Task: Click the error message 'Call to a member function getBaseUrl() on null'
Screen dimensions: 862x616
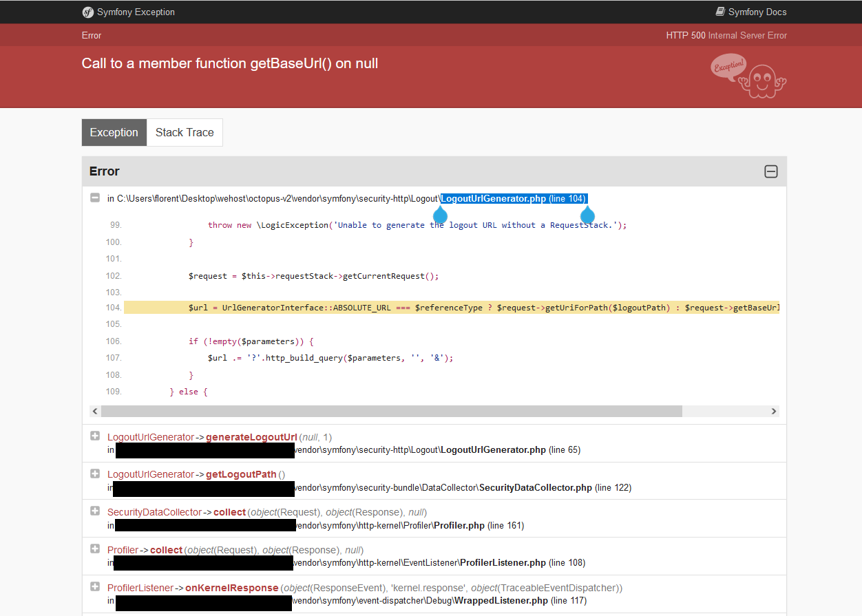Action: [x=230, y=63]
